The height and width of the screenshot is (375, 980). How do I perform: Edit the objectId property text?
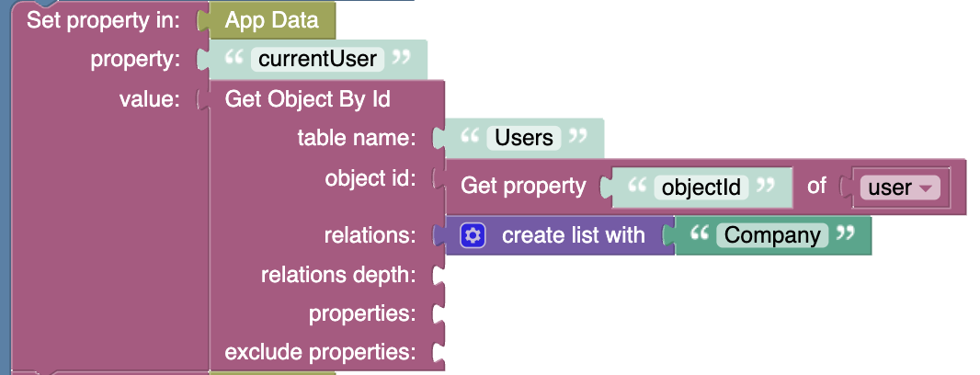(701, 187)
